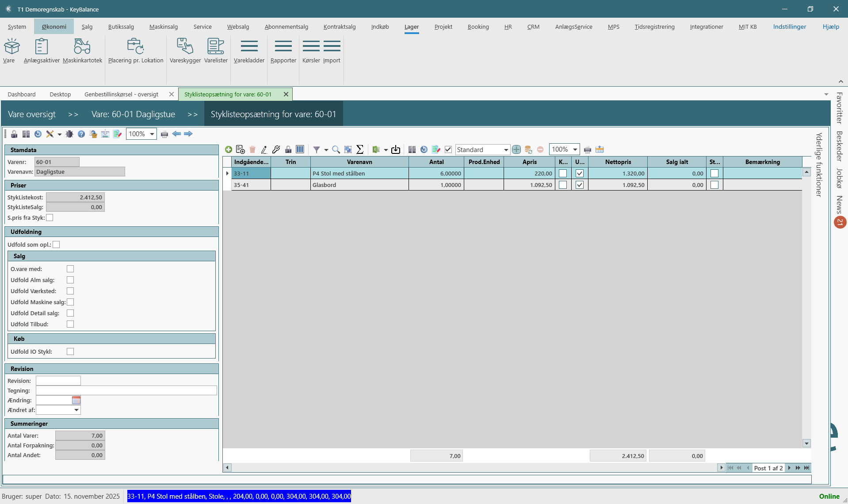Click the sum (sigma) icon in grid toolbar
The width and height of the screenshot is (848, 504).
tap(360, 150)
